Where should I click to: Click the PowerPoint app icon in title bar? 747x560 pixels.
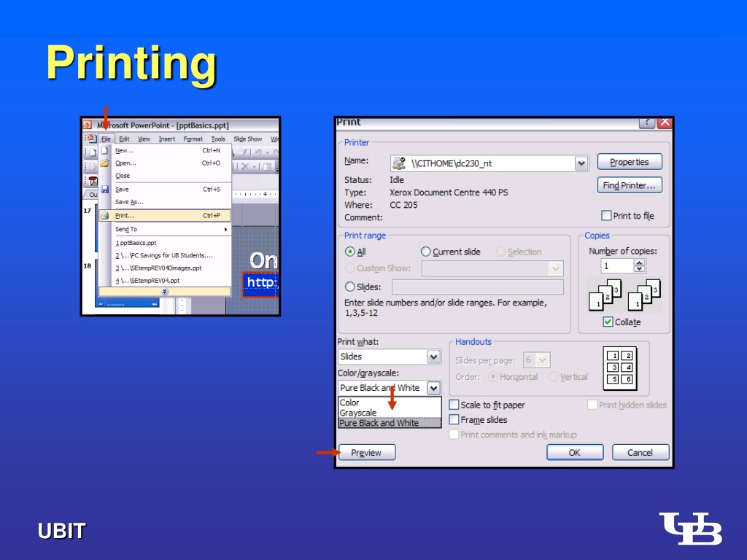pos(88,125)
